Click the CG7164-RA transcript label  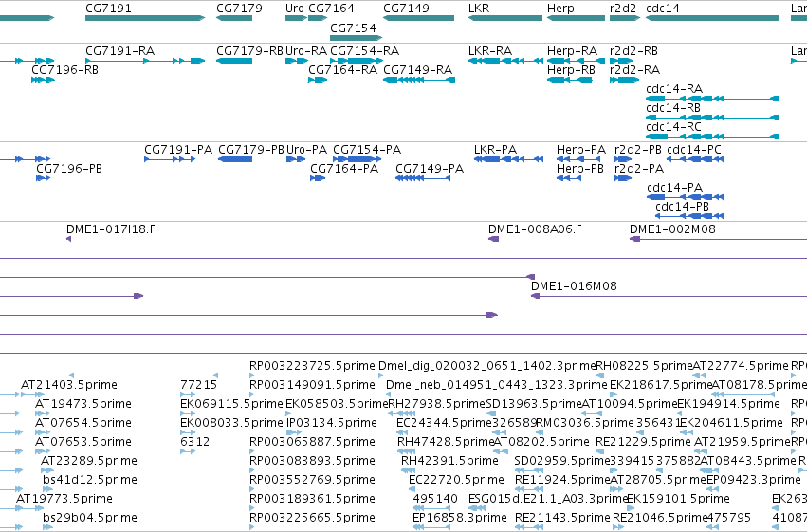click(342, 70)
